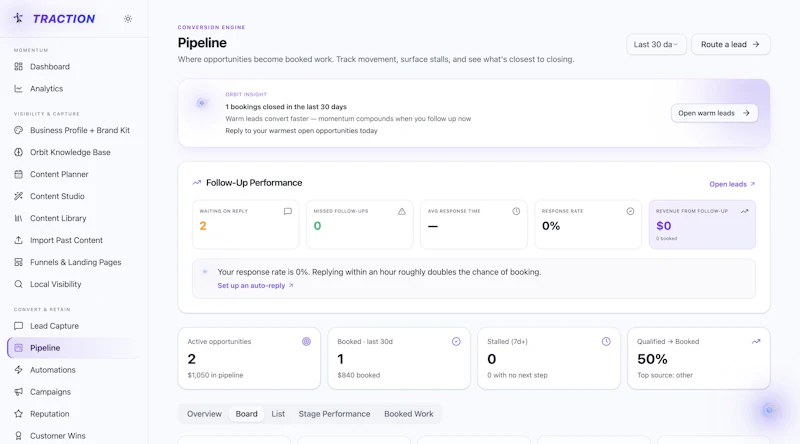The image size is (800, 444).
Task: Click the '$1,050 in pipeline' text
Action: click(215, 375)
